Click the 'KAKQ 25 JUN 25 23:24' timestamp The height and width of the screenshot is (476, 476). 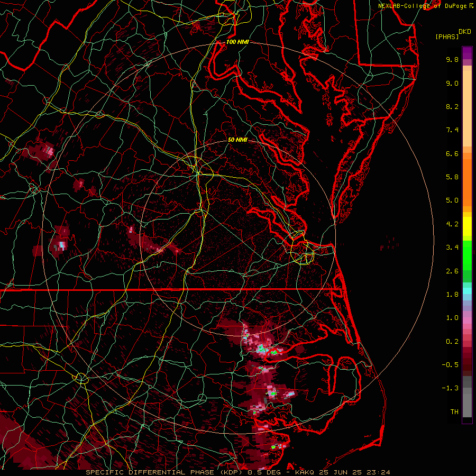point(342,472)
